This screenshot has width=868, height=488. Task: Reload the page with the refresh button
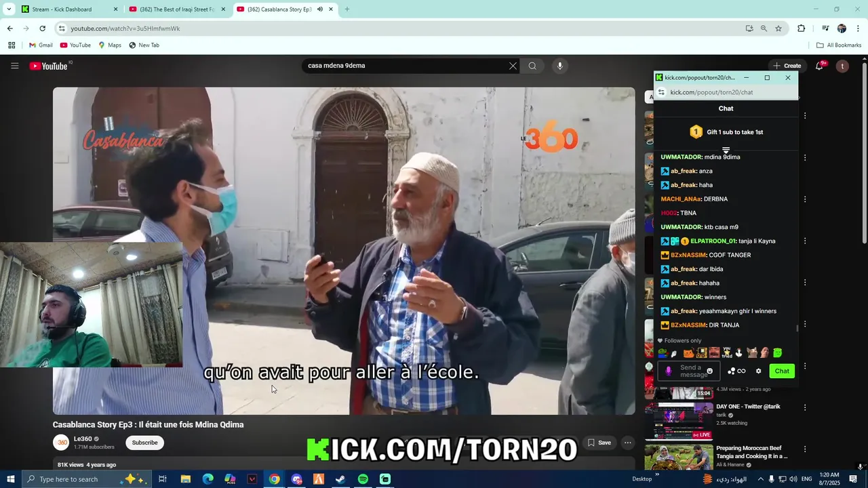point(42,28)
